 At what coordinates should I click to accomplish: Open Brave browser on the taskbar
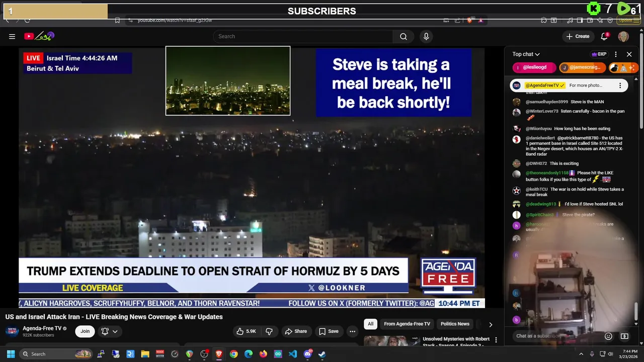tap(219, 354)
